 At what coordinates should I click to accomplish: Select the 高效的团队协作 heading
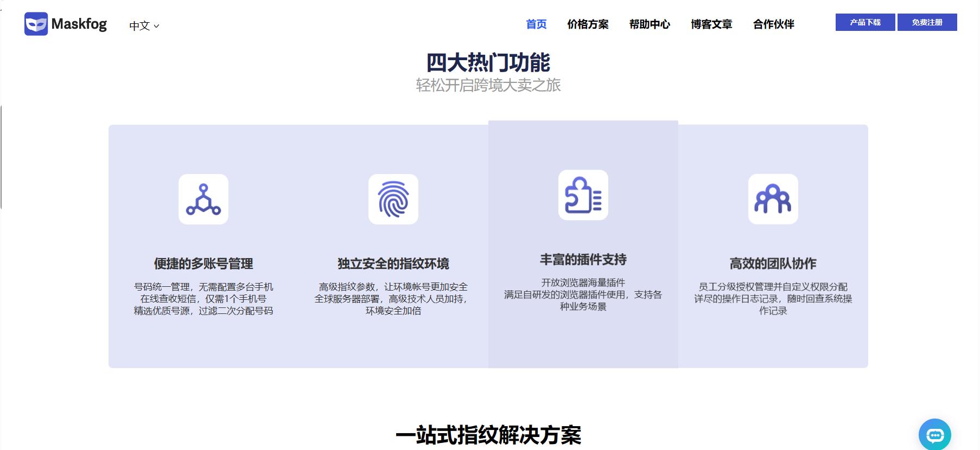[x=773, y=263]
